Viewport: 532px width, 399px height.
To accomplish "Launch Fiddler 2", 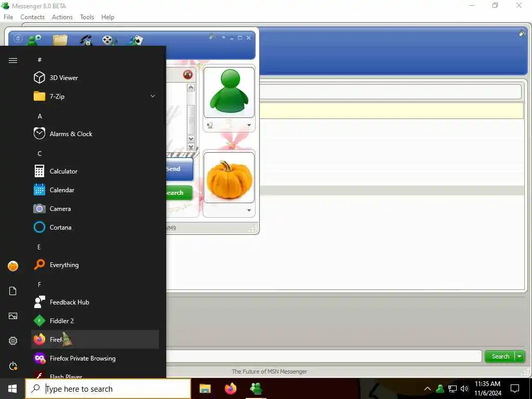I will 95,321.
